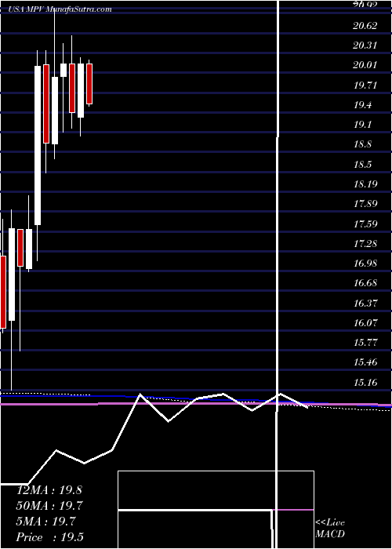Click the 'Price : 19.5' readout
Viewport: 392px width, 549px height.
50,537
